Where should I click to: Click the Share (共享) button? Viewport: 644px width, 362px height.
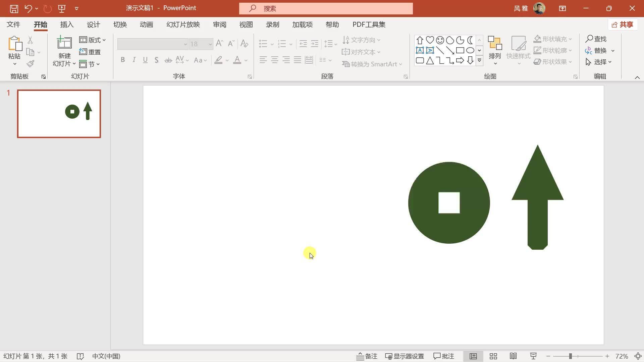tap(623, 24)
